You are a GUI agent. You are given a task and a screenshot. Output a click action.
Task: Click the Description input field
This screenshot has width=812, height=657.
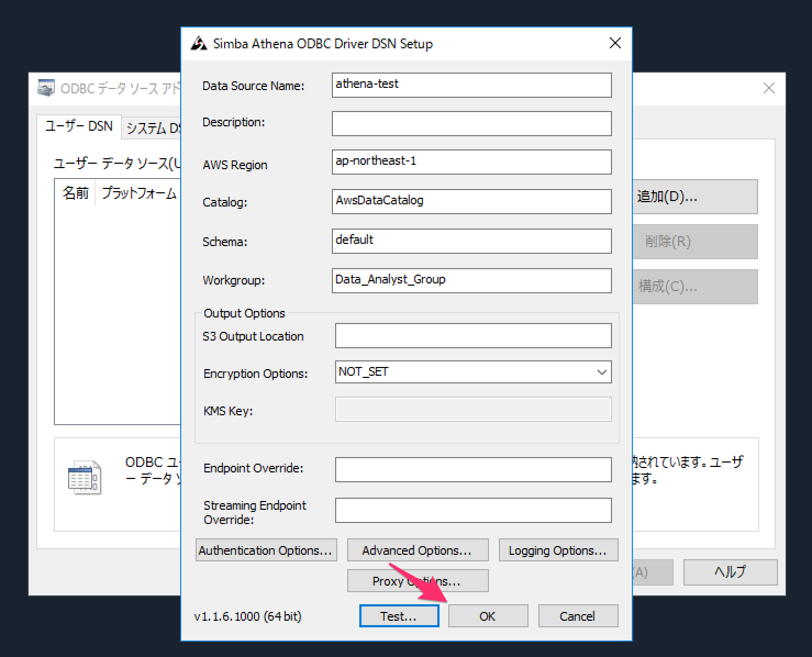point(471,124)
